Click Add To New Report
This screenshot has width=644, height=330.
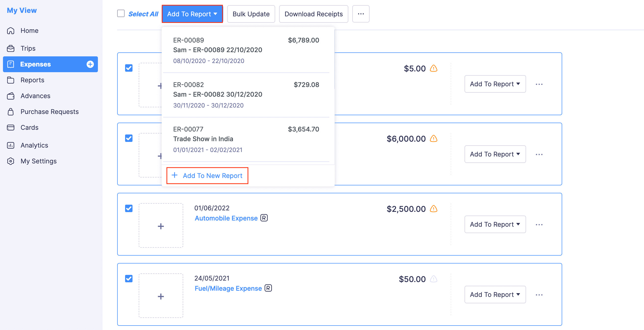click(x=207, y=176)
